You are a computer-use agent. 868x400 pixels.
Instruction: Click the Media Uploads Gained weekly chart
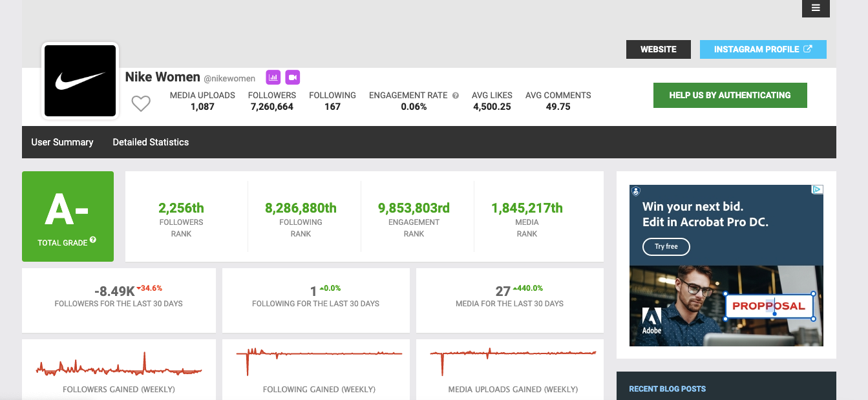click(x=513, y=361)
